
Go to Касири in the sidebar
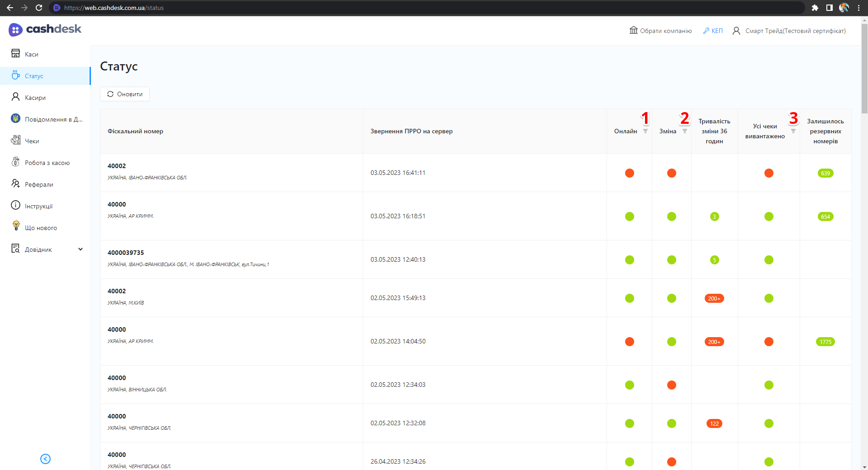click(x=35, y=98)
